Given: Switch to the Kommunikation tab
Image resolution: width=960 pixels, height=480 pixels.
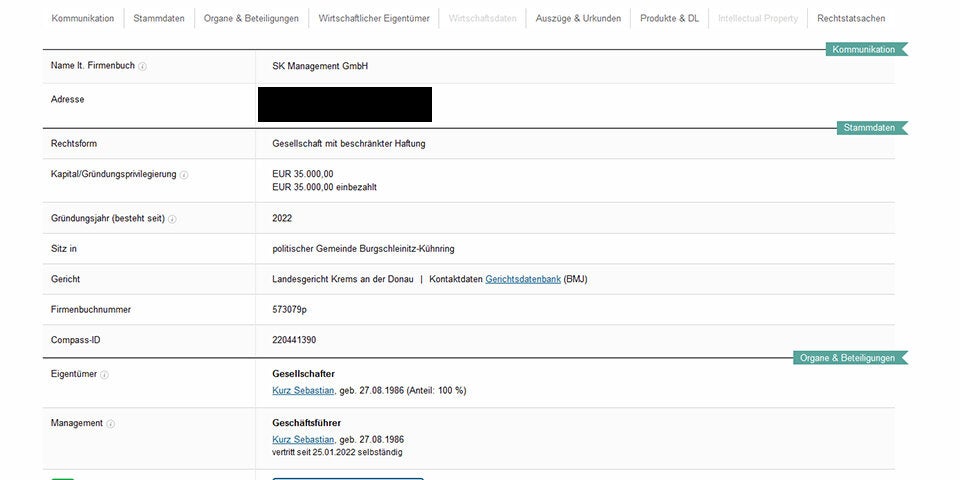Looking at the screenshot, I should click(83, 18).
